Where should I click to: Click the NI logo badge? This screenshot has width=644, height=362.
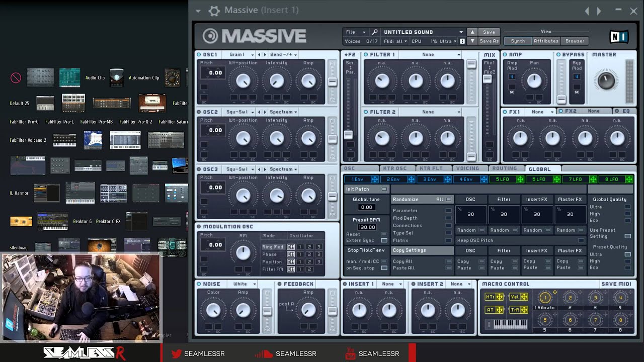pos(618,37)
